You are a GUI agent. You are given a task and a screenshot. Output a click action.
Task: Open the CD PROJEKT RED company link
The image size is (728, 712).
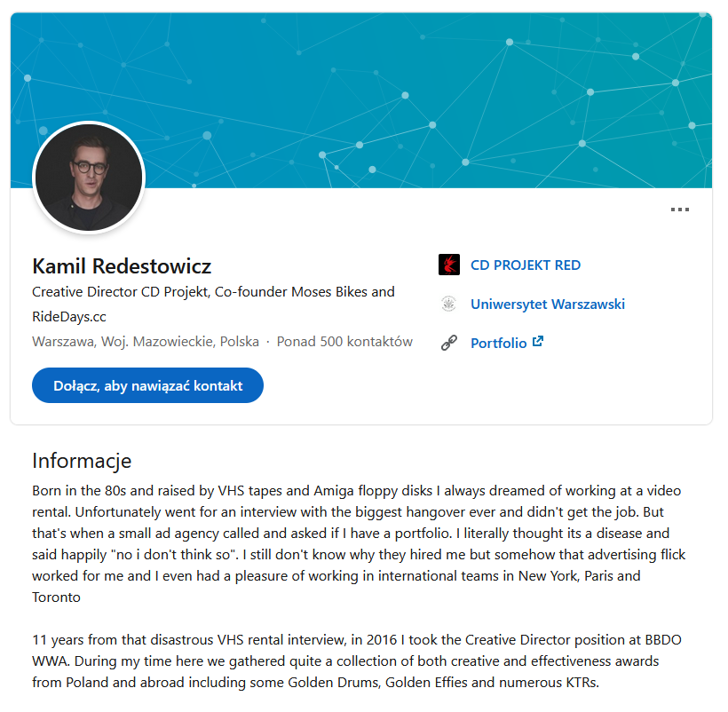(525, 265)
